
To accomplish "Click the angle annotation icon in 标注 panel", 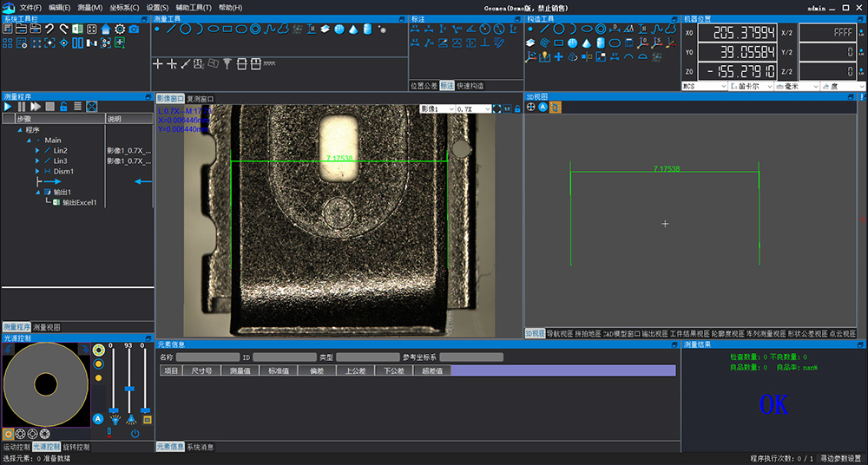I will click(470, 29).
